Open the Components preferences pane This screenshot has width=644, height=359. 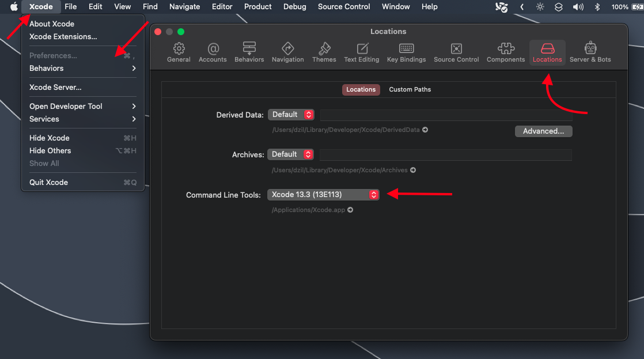pos(506,52)
